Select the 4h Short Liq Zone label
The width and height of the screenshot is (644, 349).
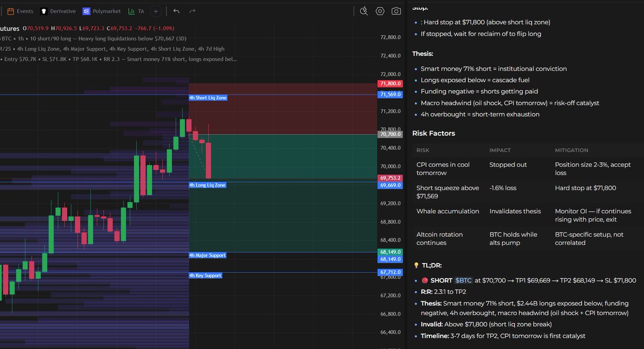pos(208,98)
